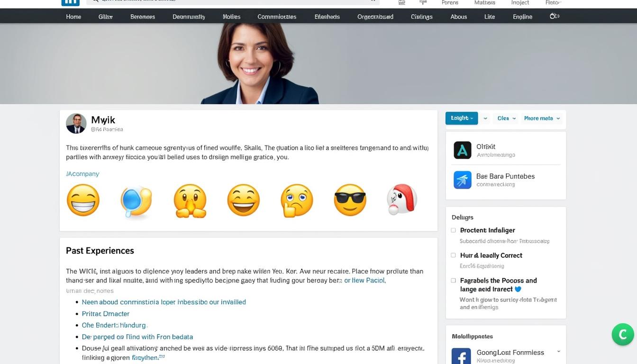Open the Bae Bara Puntebes icon
The height and width of the screenshot is (364, 637).
click(x=462, y=180)
